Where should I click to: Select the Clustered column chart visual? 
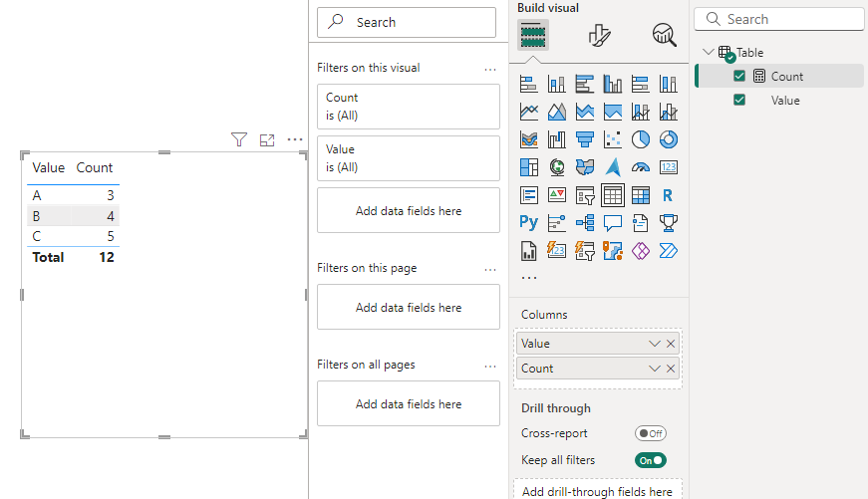[x=613, y=84]
